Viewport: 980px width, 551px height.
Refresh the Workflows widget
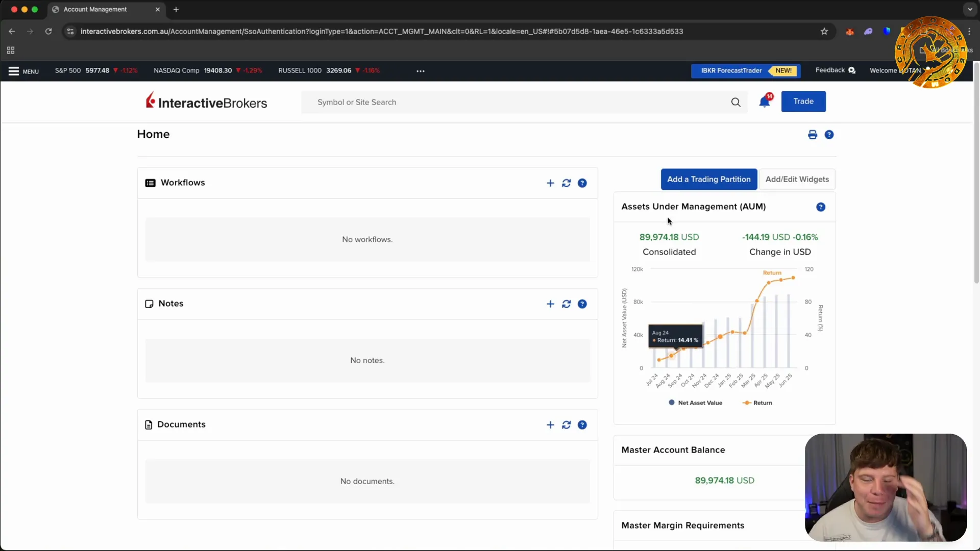pos(566,183)
